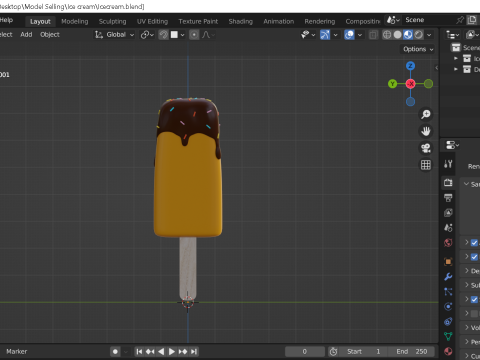The width and height of the screenshot is (480, 360).
Task: Open the Object Constraints properties tab
Action: pos(448,321)
